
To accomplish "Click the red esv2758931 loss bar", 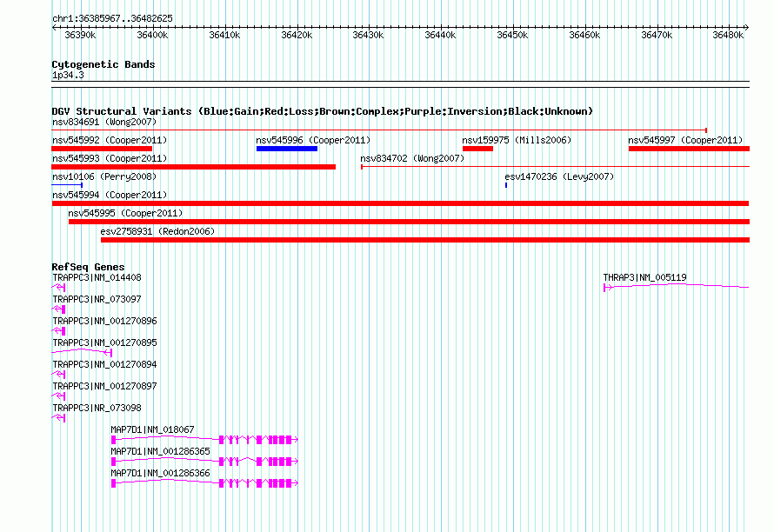I will point(425,240).
